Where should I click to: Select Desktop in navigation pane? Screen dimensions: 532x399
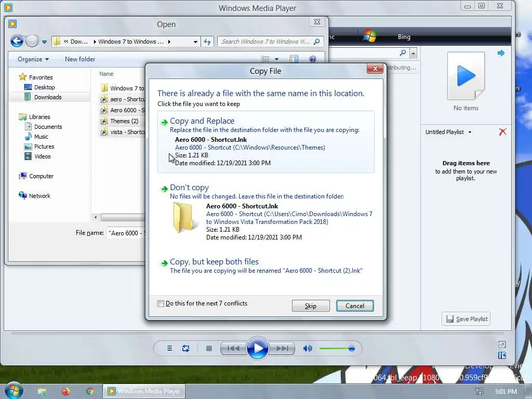tap(45, 87)
